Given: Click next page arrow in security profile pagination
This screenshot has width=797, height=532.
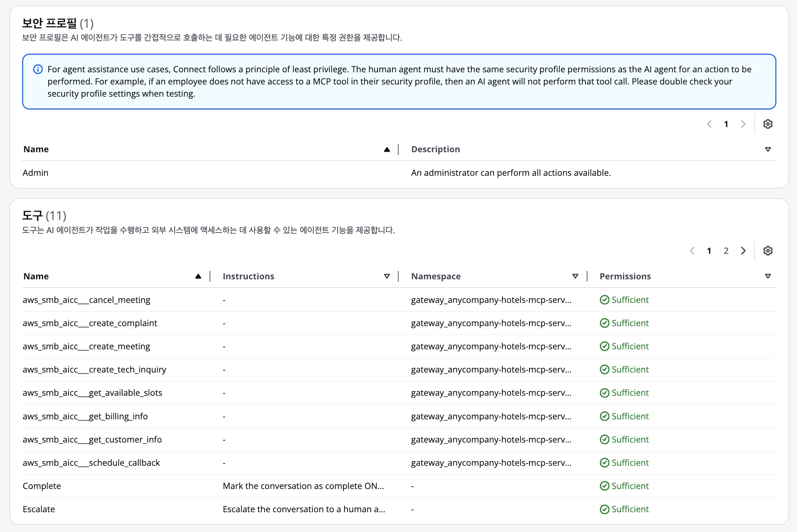Looking at the screenshot, I should coord(743,124).
